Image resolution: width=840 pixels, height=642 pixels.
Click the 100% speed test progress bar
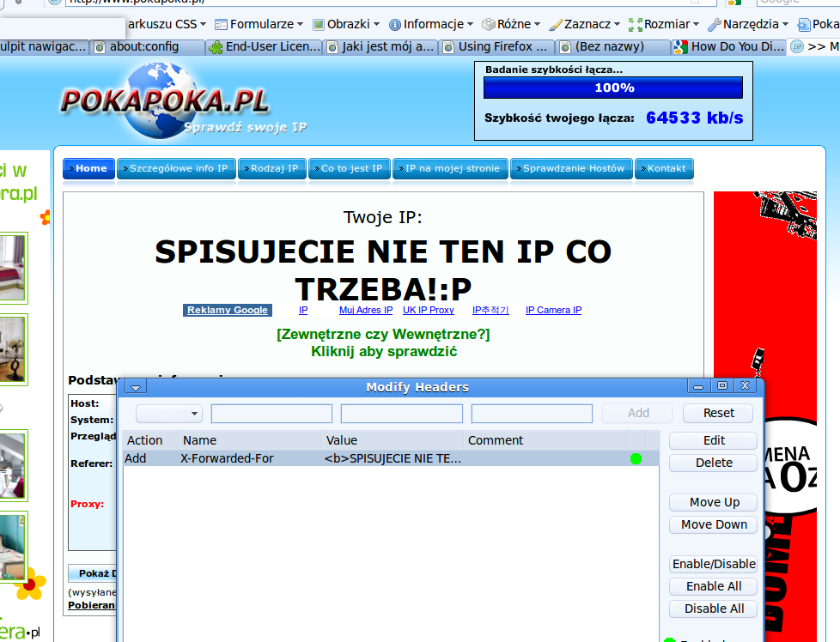tap(613, 88)
